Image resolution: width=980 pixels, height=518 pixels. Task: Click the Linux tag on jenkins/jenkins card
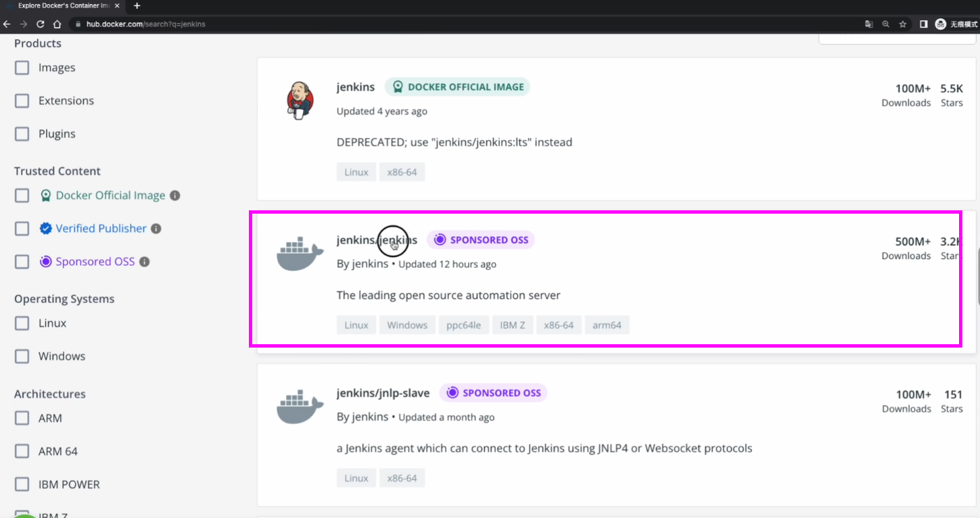pos(356,325)
